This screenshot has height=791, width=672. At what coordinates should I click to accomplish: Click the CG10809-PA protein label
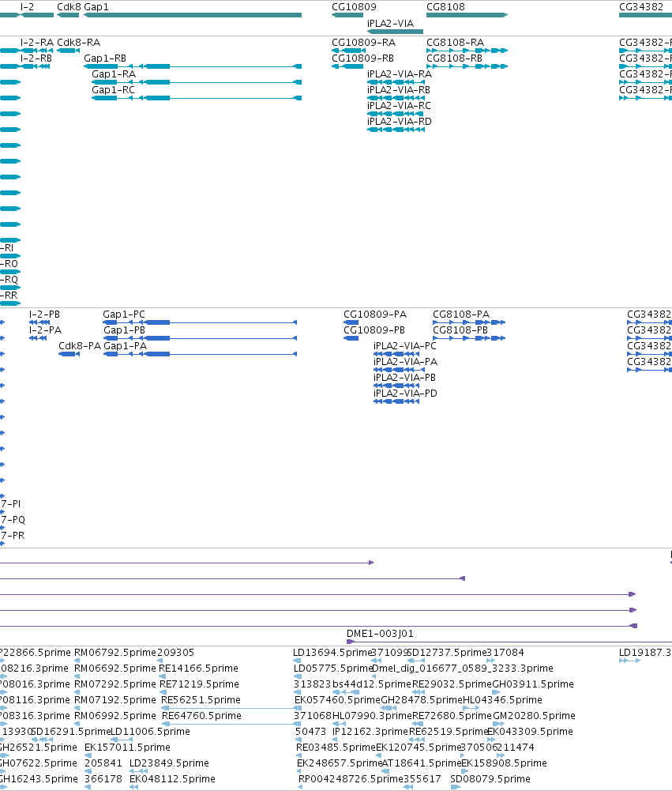pyautogui.click(x=375, y=315)
